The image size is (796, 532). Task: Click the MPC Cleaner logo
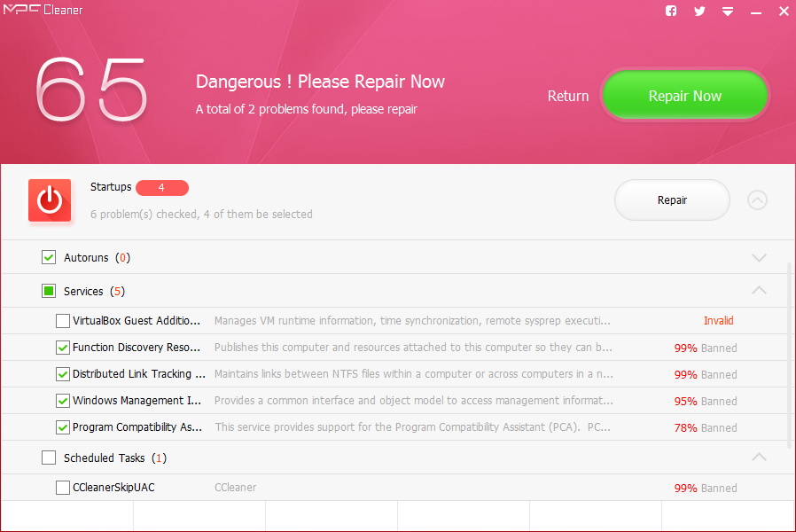pos(43,10)
